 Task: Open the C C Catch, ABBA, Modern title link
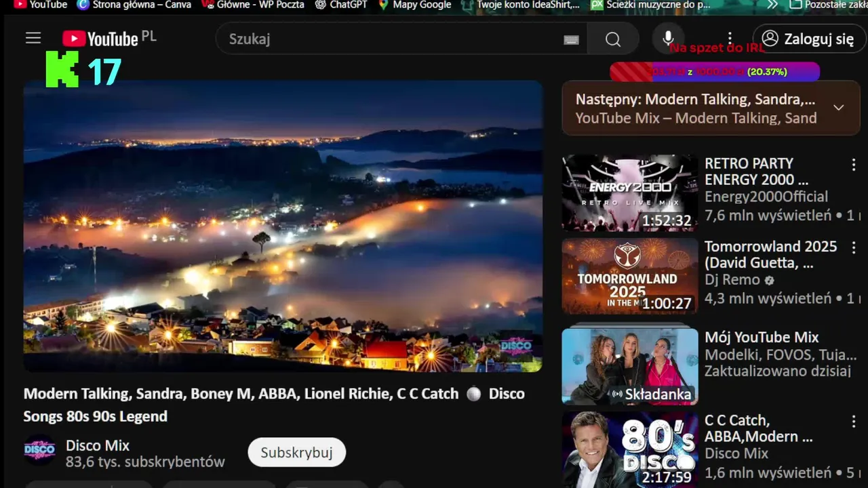pyautogui.click(x=759, y=428)
